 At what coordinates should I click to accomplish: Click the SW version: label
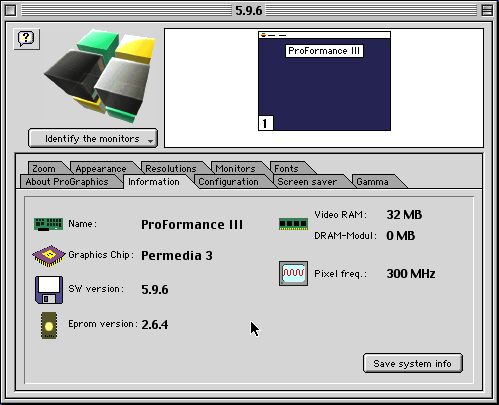click(x=96, y=289)
